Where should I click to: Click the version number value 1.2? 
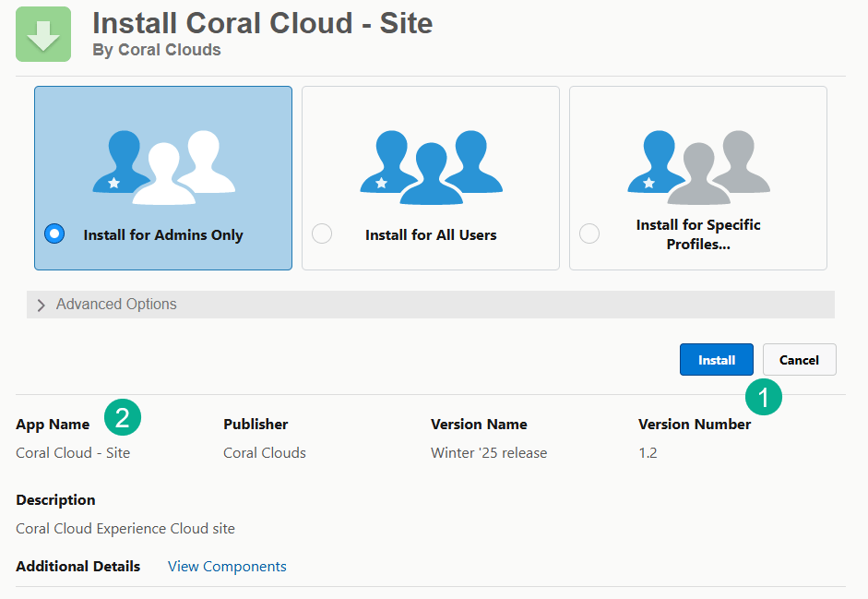click(648, 453)
